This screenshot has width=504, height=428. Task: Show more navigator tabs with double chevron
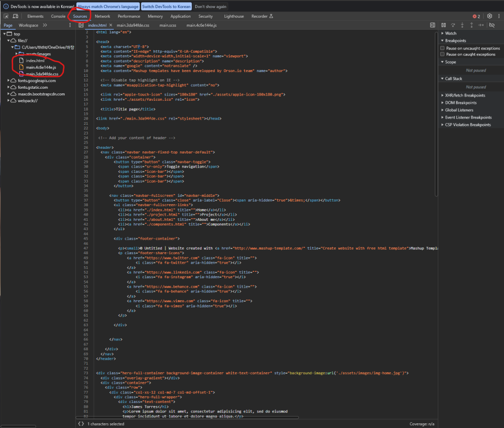[x=45, y=25]
